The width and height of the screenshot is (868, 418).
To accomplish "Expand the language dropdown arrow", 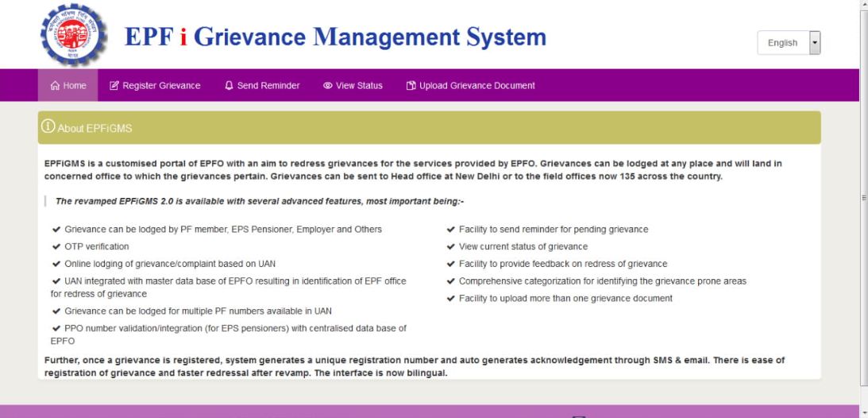I will (x=814, y=43).
